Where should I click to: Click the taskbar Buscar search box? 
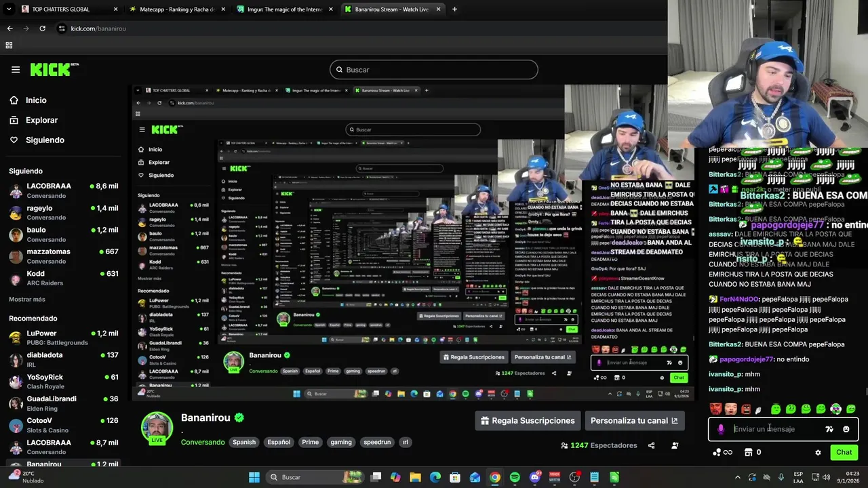tap(315, 477)
